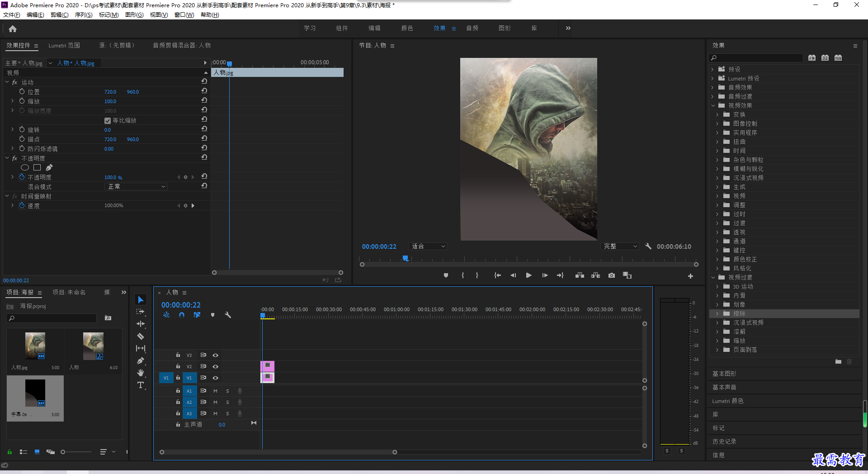Mute audio track A1
Image resolution: width=868 pixels, height=474 pixels.
(x=216, y=391)
